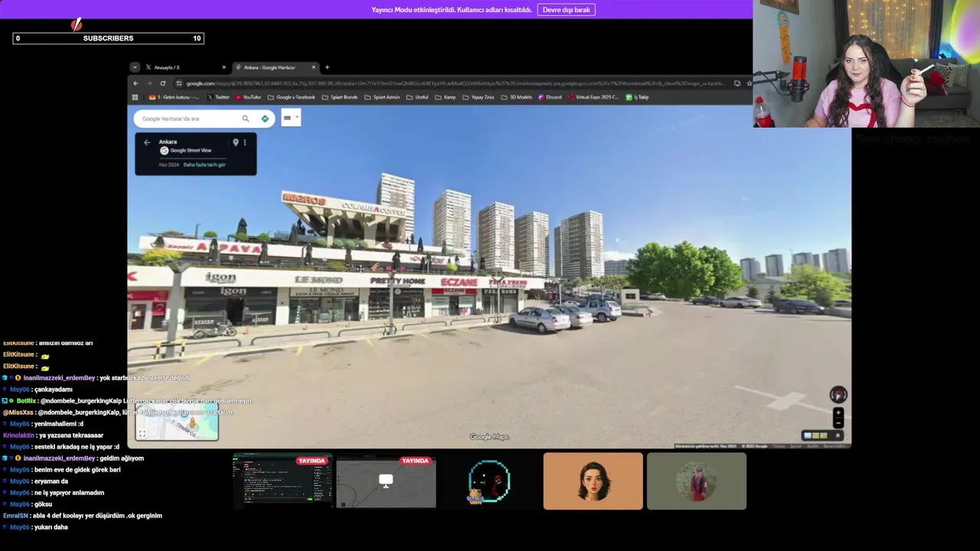The height and width of the screenshot is (551, 980).
Task: Go forward in browser history
Action: pos(149,83)
